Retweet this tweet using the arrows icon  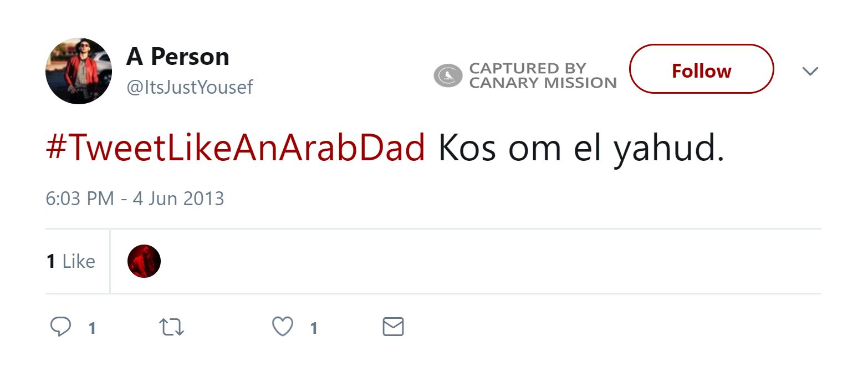[x=172, y=327]
